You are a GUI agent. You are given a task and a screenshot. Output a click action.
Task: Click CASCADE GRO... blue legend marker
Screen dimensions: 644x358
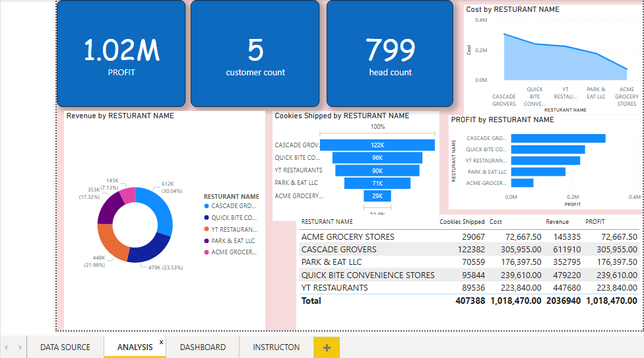pos(207,206)
